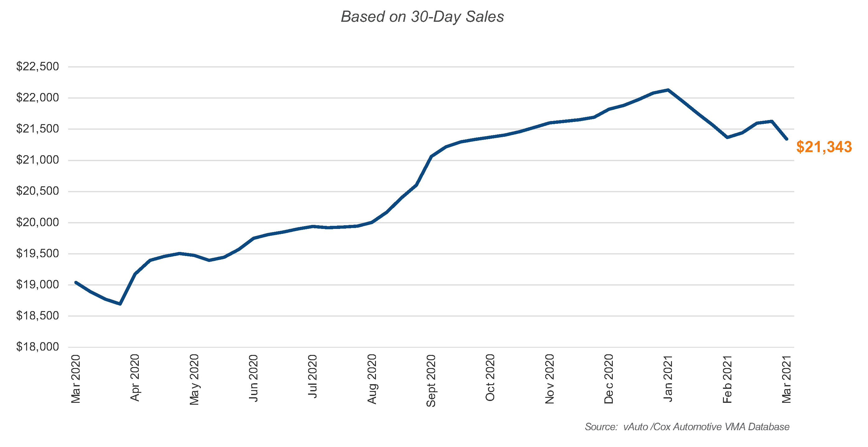
Task: Select the Apr 2020 axis label
Action: 135,377
